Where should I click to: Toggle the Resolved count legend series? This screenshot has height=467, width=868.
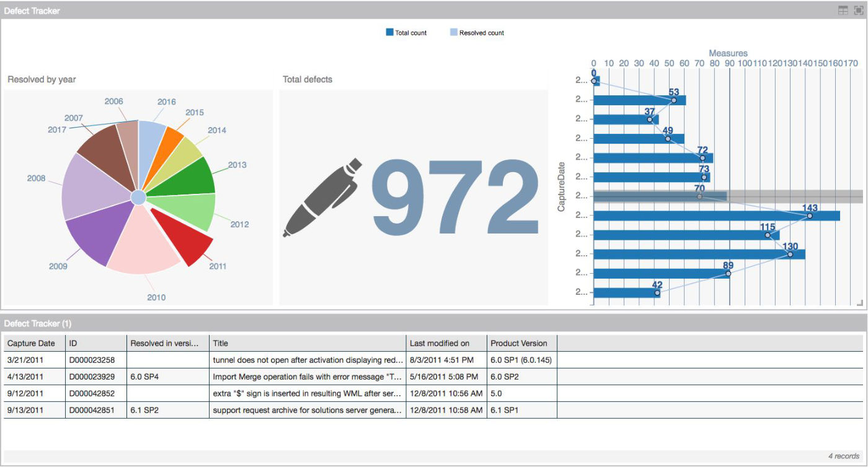point(477,33)
